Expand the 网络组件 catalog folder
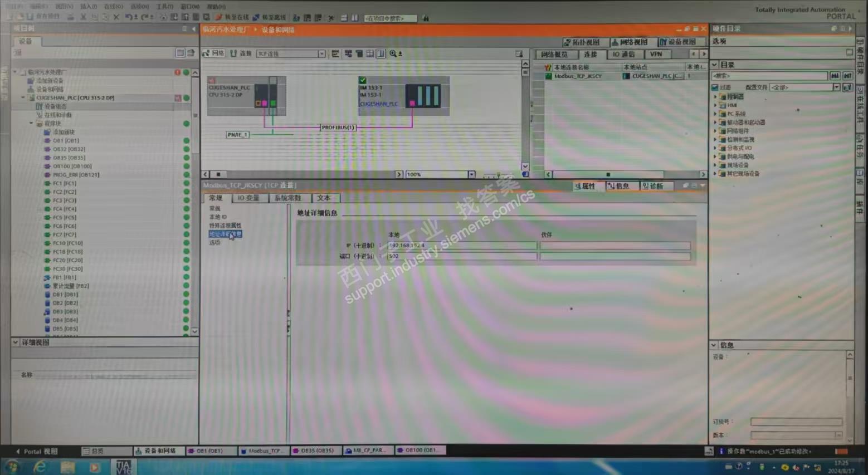Viewport: 868px width, 475px height. 716,131
